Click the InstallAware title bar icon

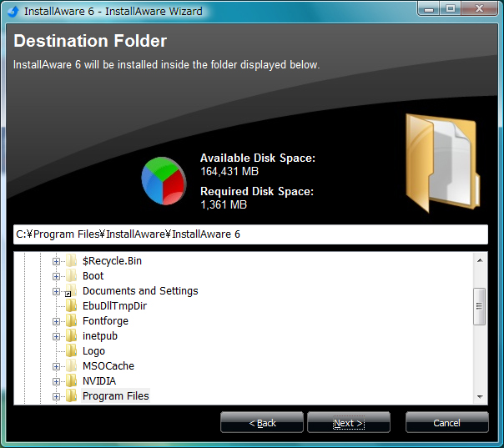coord(13,11)
